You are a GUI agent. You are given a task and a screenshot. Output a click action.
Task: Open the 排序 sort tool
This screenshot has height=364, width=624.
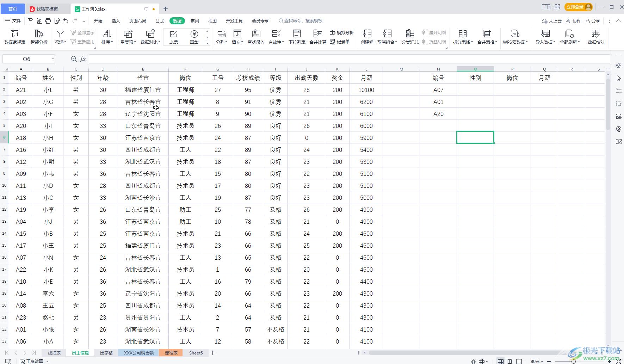click(107, 37)
